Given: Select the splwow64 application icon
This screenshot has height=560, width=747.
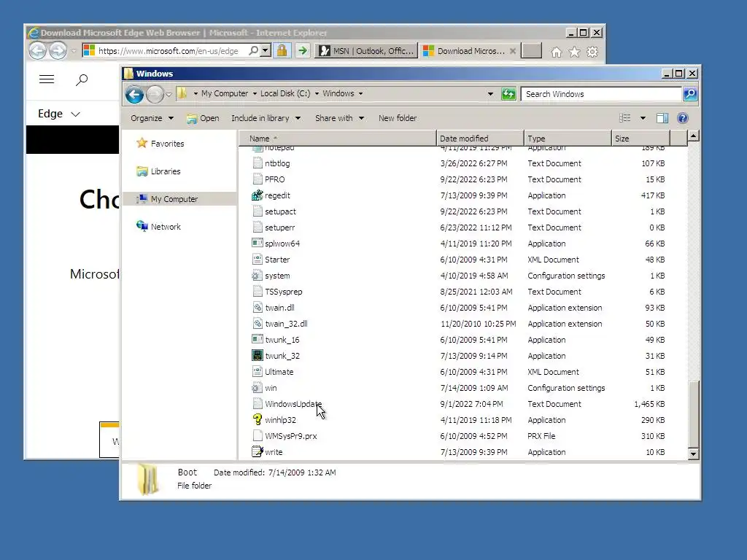Looking at the screenshot, I should (258, 243).
